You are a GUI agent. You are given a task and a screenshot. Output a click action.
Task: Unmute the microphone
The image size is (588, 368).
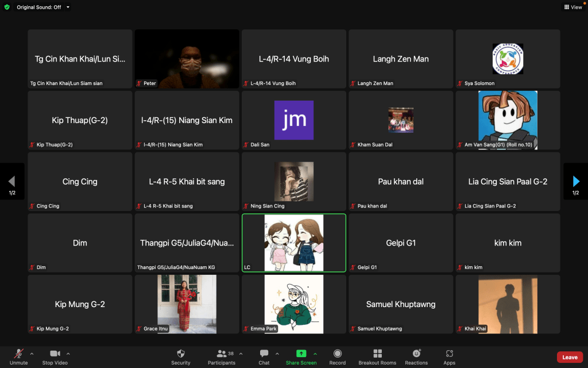point(18,354)
